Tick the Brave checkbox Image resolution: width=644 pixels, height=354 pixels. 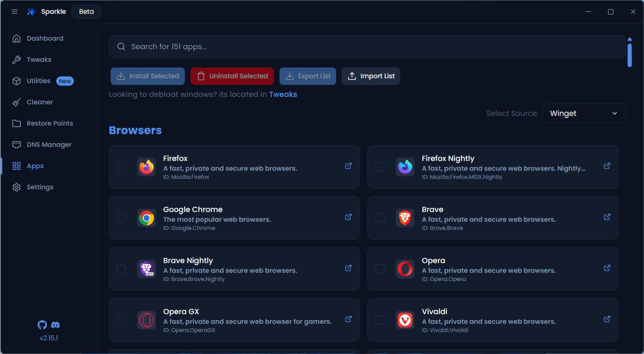click(x=380, y=218)
